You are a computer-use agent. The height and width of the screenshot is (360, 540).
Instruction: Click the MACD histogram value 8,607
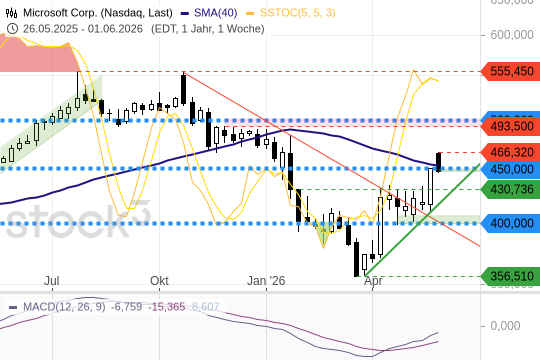pyautogui.click(x=206, y=307)
